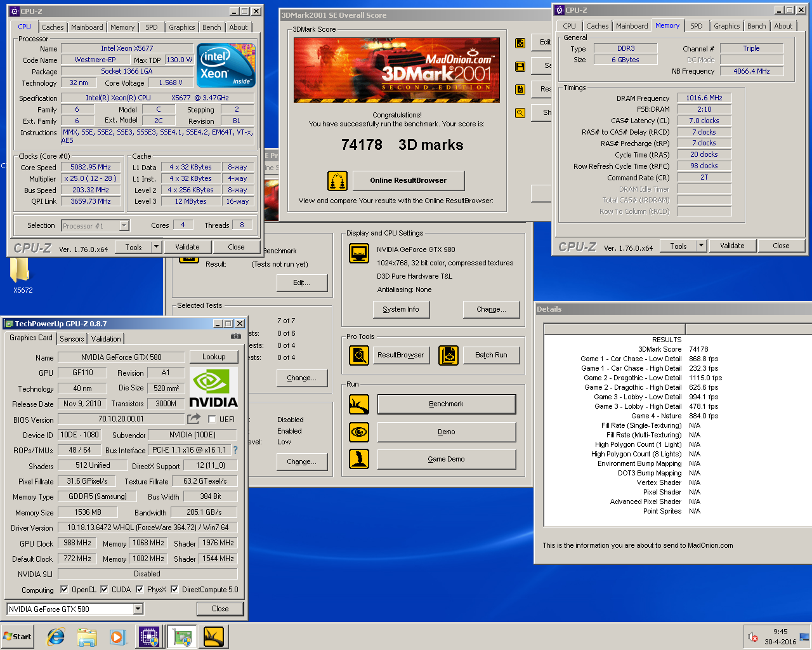Viewport: 812px width, 650px height.
Task: Click the BIOS save/share arrow icon in GPU-Z
Action: pos(194,419)
